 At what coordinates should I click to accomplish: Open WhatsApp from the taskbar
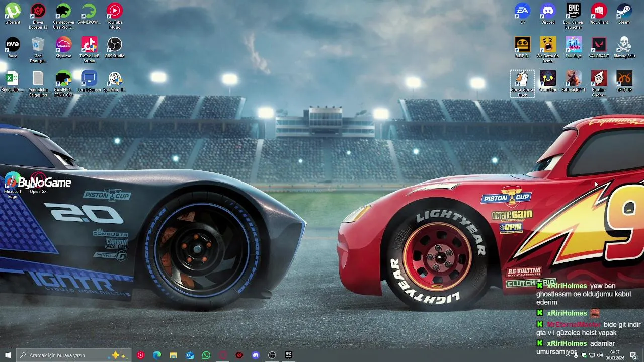click(x=206, y=355)
